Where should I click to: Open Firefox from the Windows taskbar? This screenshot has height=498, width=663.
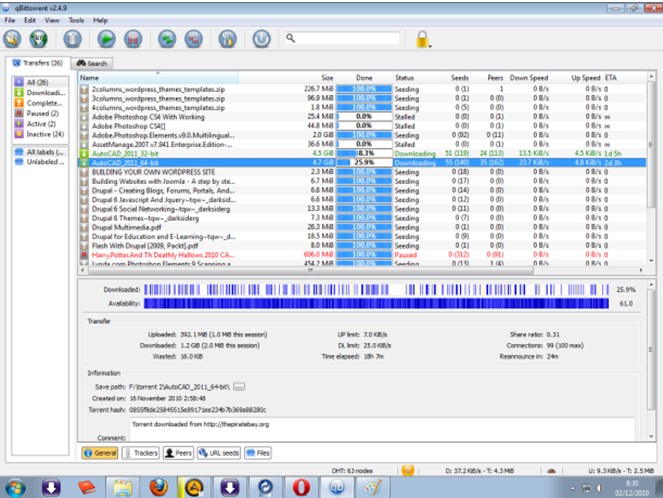click(x=159, y=487)
